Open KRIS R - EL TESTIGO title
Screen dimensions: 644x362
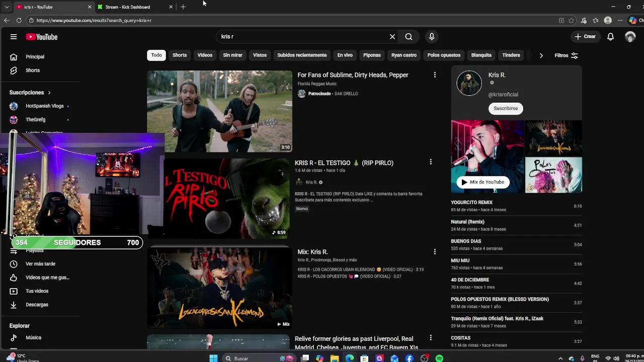[344, 163]
